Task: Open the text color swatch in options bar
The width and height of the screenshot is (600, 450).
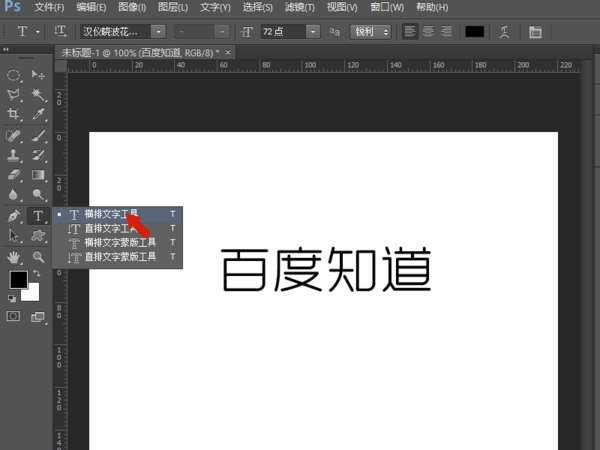Action: [x=474, y=32]
